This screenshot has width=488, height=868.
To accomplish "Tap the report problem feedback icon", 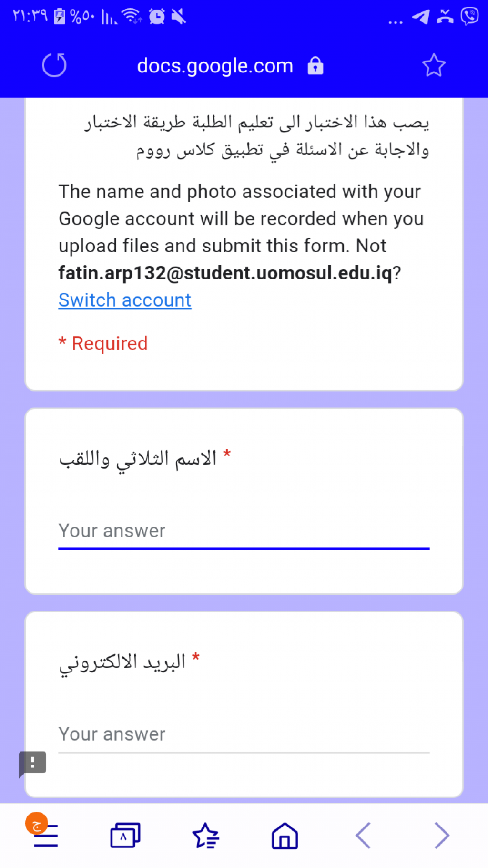I will [32, 763].
